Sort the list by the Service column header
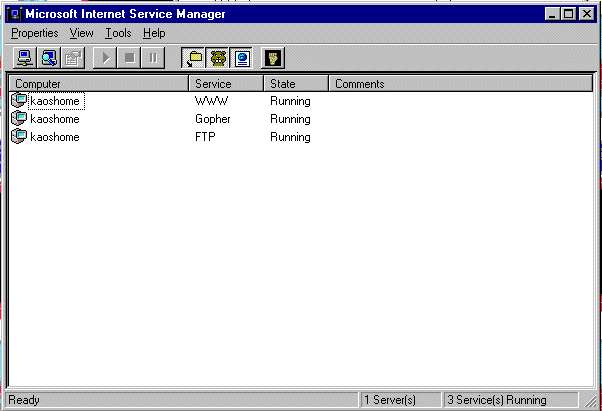 click(x=226, y=84)
